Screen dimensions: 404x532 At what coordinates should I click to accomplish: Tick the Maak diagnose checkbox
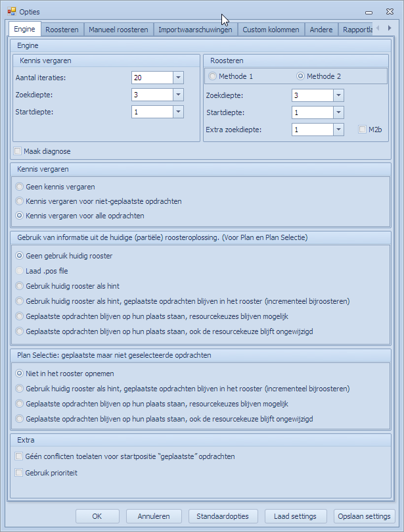pyautogui.click(x=18, y=151)
